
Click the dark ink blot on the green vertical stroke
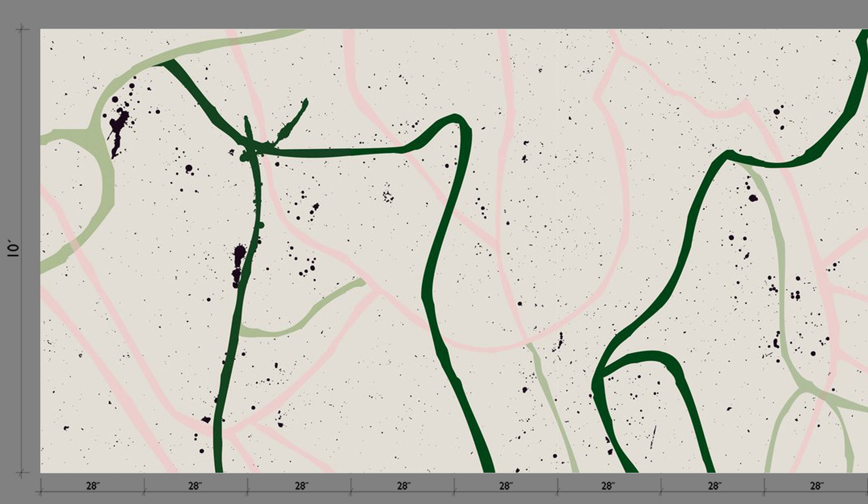point(238,265)
